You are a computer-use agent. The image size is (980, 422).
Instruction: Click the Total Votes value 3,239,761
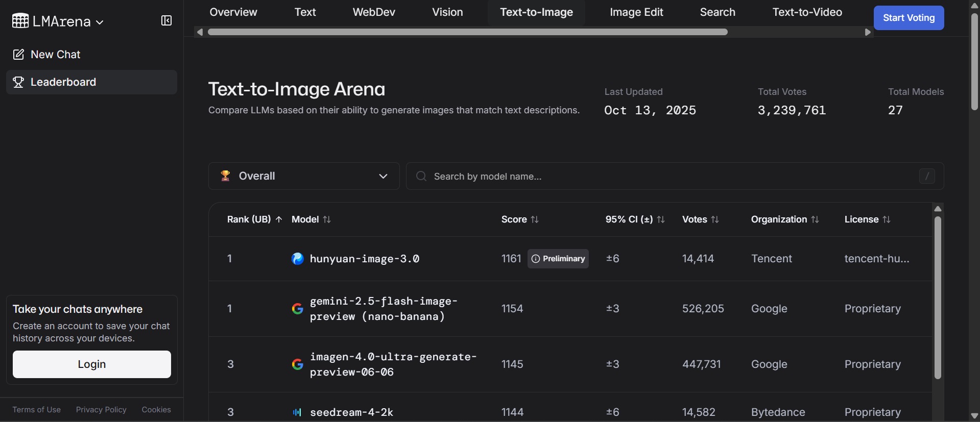tap(792, 110)
